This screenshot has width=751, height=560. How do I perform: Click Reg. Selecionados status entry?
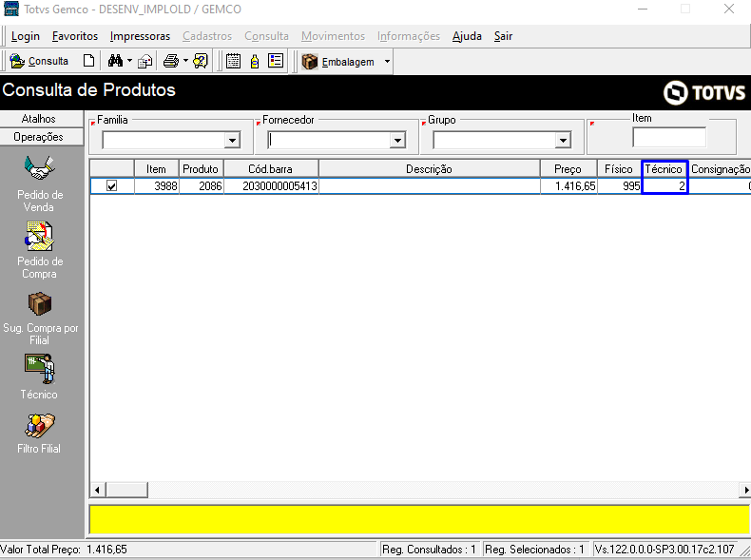(534, 550)
